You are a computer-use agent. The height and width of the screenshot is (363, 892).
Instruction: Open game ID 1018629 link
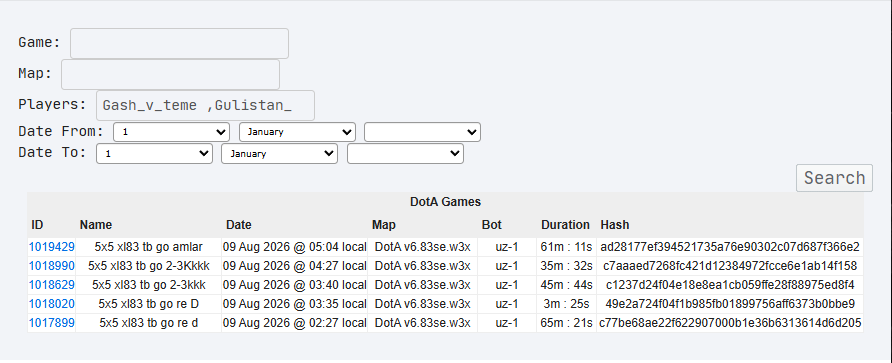pos(52,284)
